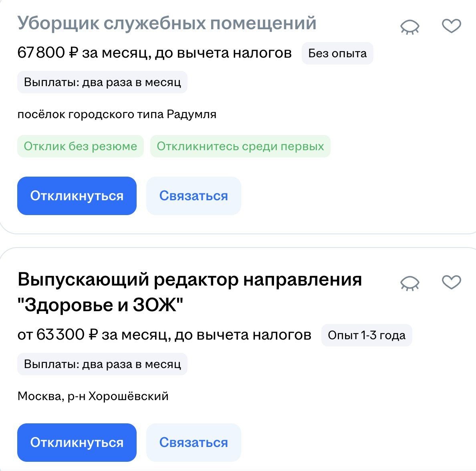The height and width of the screenshot is (471, 476).
Task: Click the Москва, р-н Хорошёвский location
Action: pyautogui.click(x=93, y=397)
